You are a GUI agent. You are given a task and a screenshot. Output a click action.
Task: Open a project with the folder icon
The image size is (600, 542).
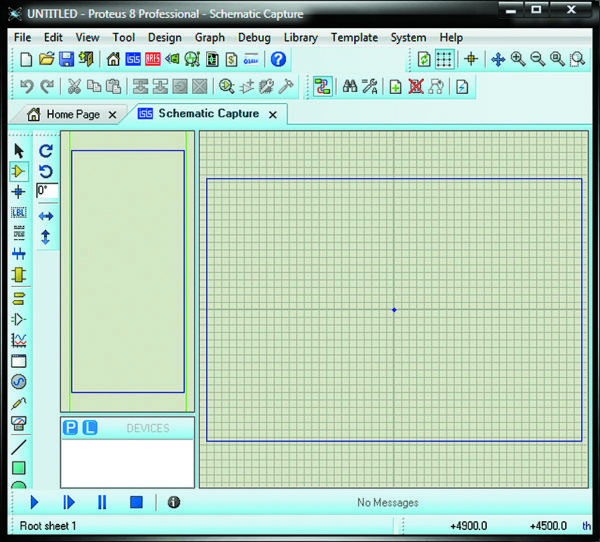tap(46, 59)
